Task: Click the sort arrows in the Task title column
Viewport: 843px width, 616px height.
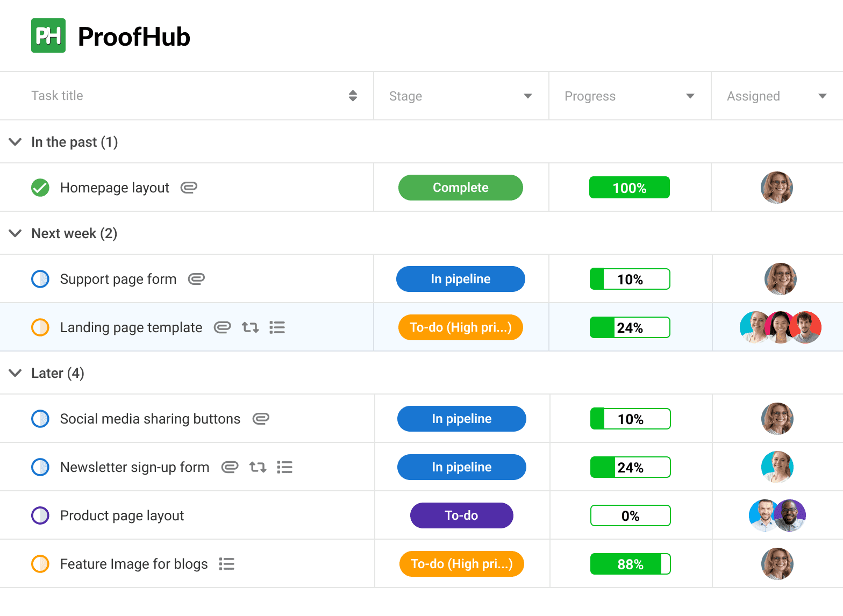Action: (x=353, y=96)
